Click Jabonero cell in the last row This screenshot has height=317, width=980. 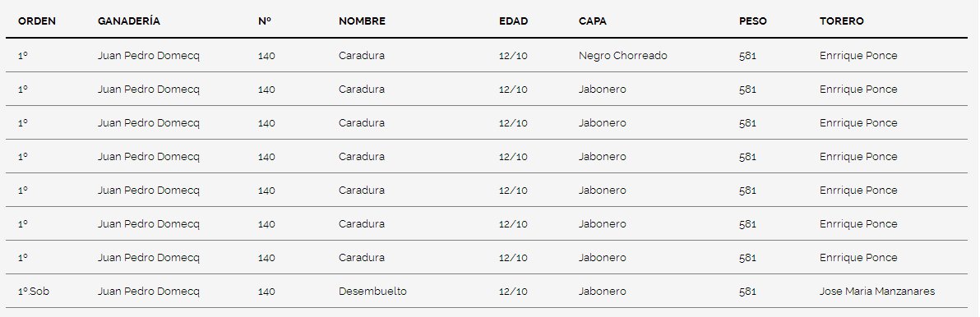point(602,292)
